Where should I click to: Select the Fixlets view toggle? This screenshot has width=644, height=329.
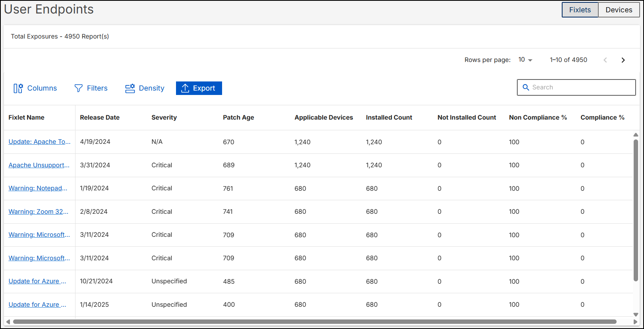[x=580, y=10]
